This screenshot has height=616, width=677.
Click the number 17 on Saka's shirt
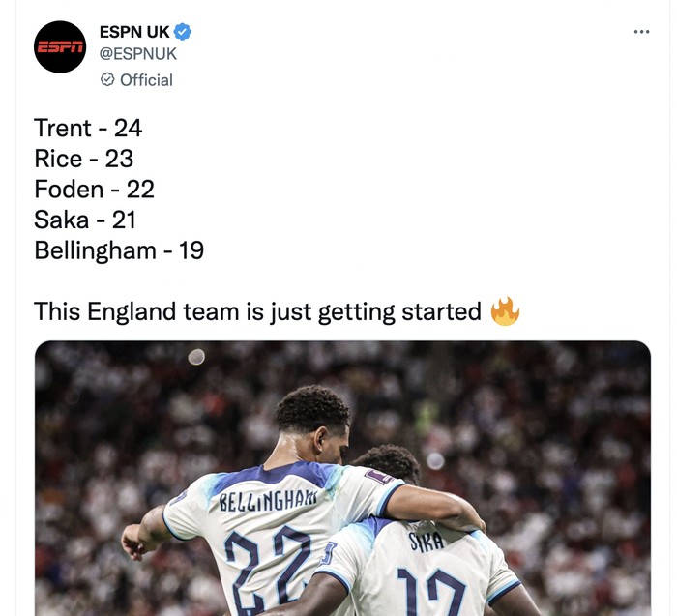click(x=431, y=592)
